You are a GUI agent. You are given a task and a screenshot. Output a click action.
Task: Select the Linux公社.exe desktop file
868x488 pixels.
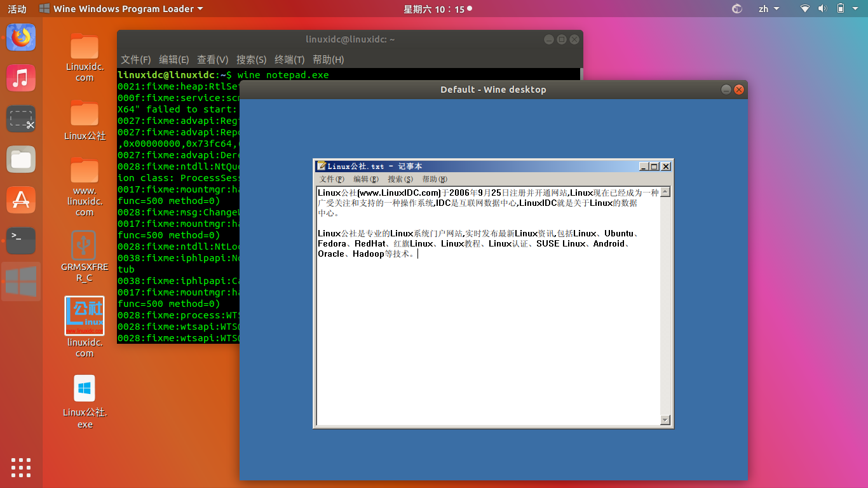(85, 402)
